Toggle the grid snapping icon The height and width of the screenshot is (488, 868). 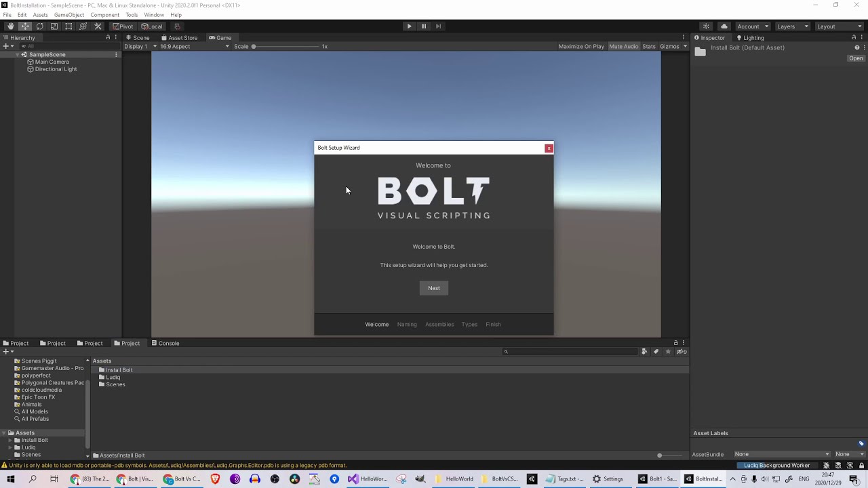click(x=177, y=26)
